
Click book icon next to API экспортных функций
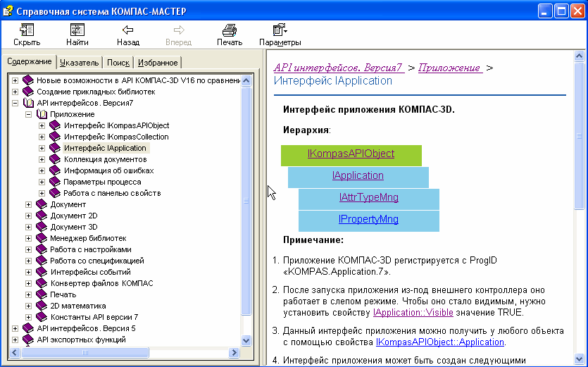(28, 340)
